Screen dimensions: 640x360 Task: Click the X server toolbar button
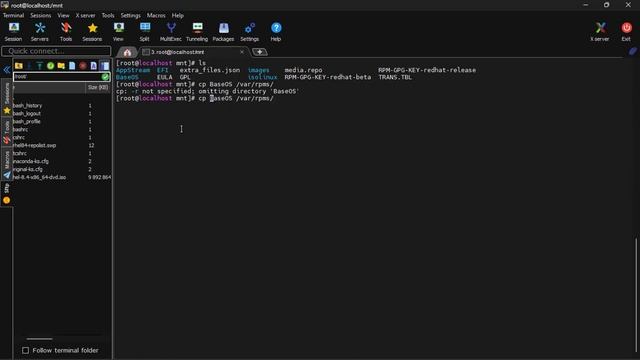[600, 32]
